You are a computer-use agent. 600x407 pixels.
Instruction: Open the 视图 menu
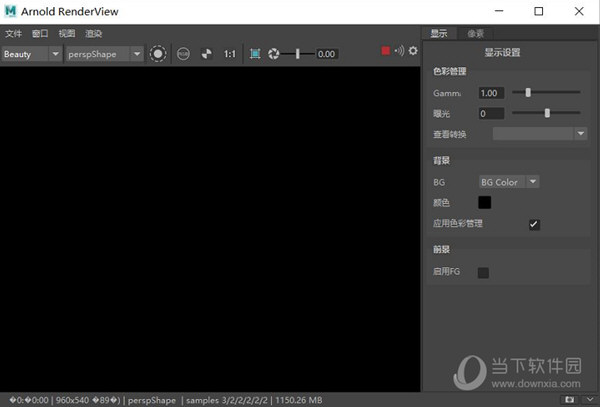[x=67, y=34]
